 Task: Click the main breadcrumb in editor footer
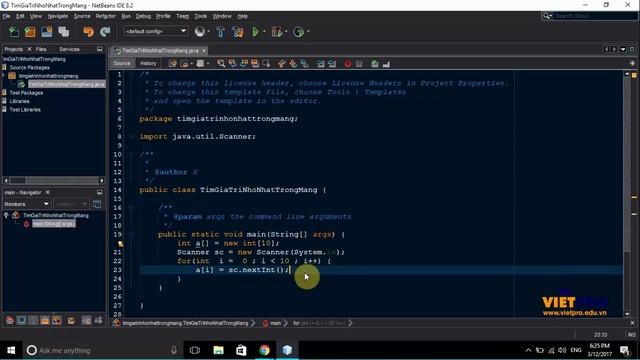click(x=276, y=323)
